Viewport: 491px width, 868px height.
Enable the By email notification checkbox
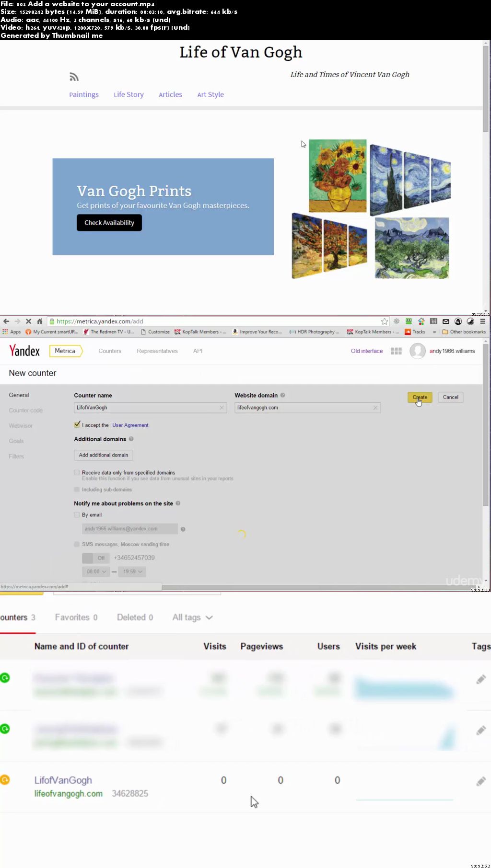click(x=77, y=515)
